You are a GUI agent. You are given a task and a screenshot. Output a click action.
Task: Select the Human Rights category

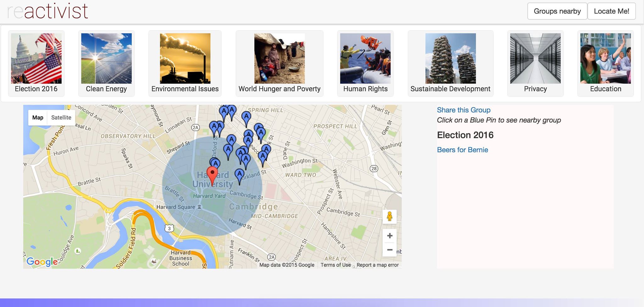(x=365, y=63)
